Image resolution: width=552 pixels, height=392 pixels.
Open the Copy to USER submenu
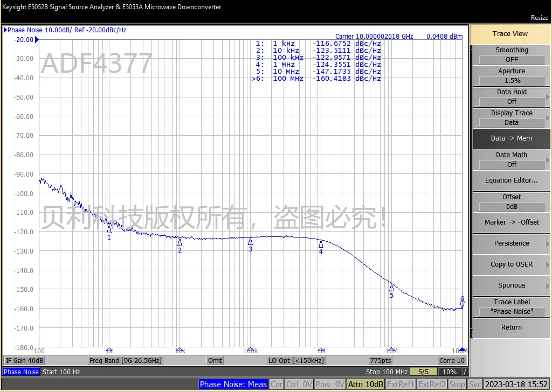[512, 265]
